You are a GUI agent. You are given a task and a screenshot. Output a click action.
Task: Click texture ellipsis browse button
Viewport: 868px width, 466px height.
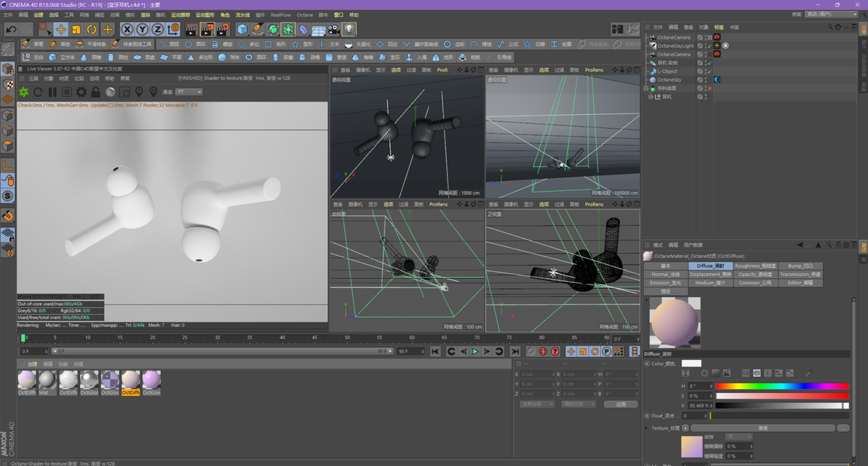843,428
